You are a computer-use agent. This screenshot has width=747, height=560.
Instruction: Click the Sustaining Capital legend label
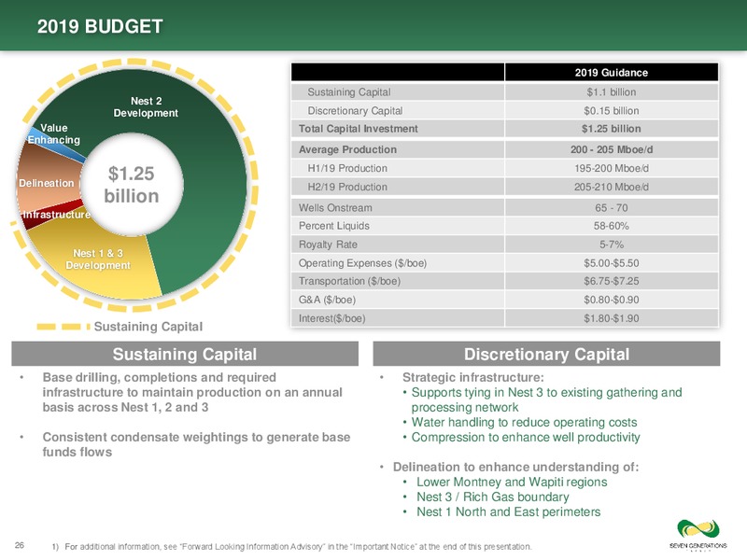tap(148, 327)
